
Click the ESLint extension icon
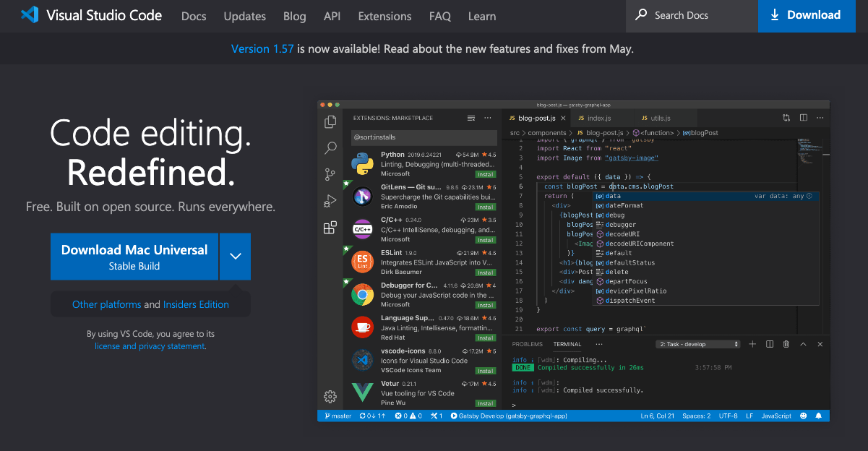[362, 262]
